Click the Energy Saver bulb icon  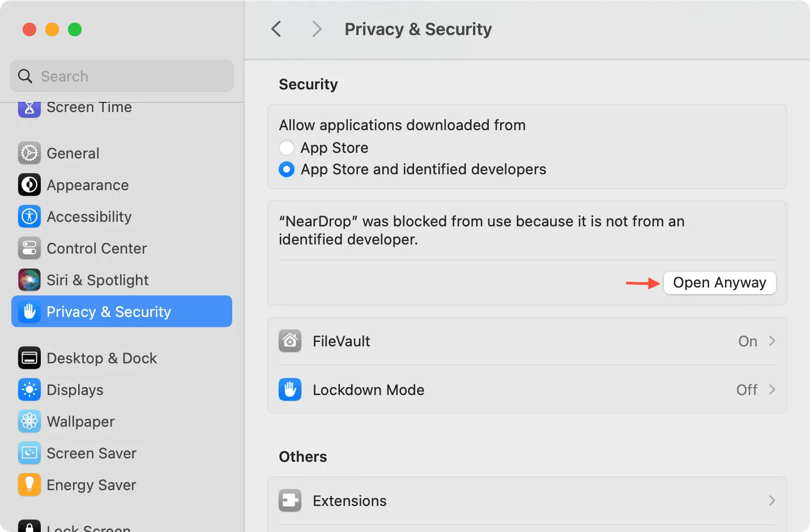click(29, 484)
